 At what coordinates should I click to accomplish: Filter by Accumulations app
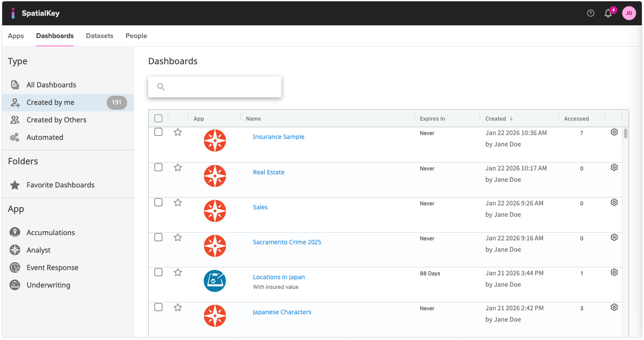click(50, 232)
